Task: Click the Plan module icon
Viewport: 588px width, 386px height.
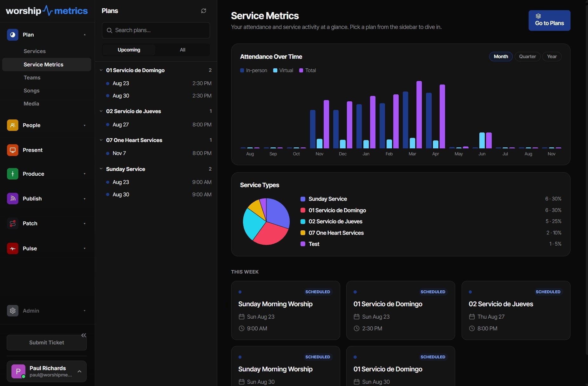Action: 12,35
